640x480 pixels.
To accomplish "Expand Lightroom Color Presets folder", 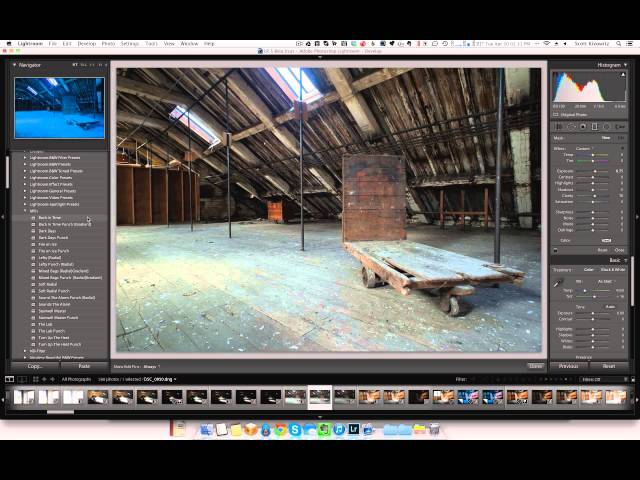I will 25,178.
